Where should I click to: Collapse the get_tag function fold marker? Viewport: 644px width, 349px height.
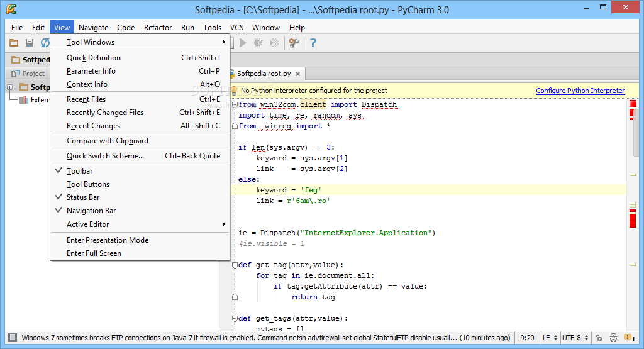pyautogui.click(x=235, y=265)
